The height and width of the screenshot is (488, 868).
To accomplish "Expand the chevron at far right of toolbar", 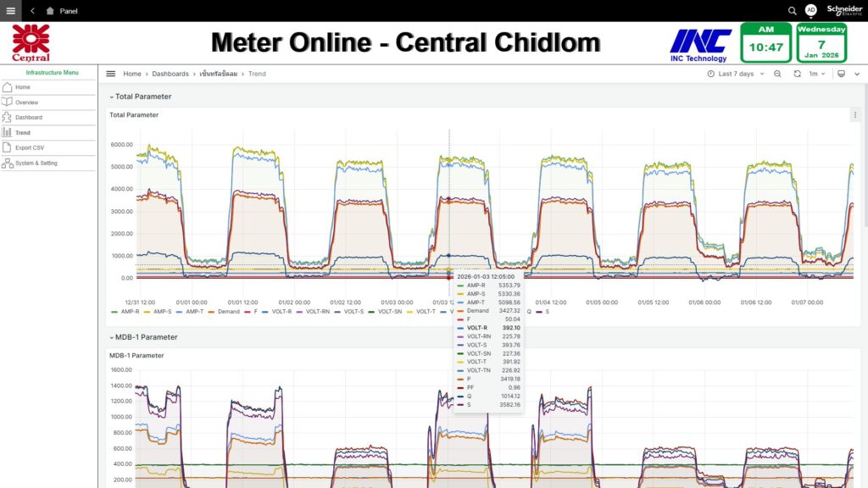I will pyautogui.click(x=857, y=74).
